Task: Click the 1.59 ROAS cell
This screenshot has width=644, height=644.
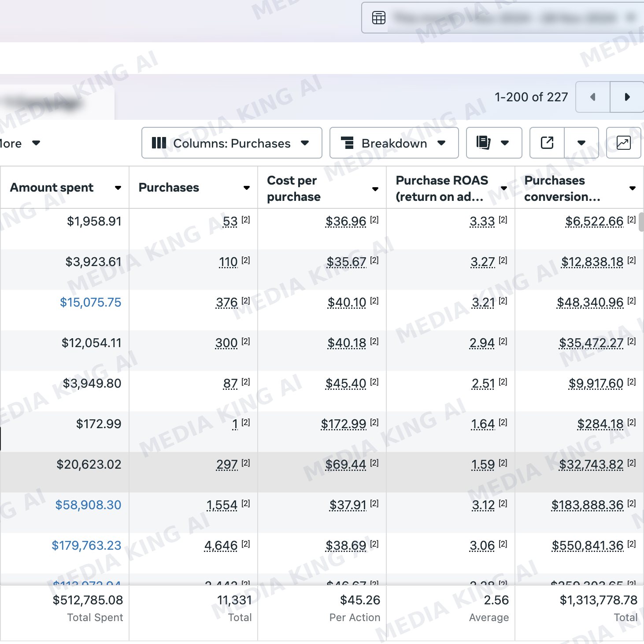Action: pyautogui.click(x=483, y=465)
